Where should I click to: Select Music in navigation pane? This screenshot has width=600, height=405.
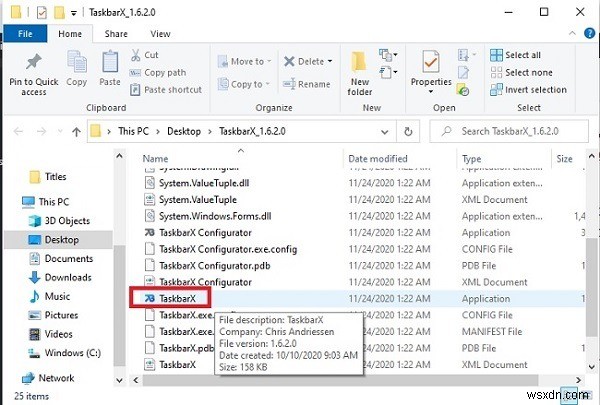point(50,296)
